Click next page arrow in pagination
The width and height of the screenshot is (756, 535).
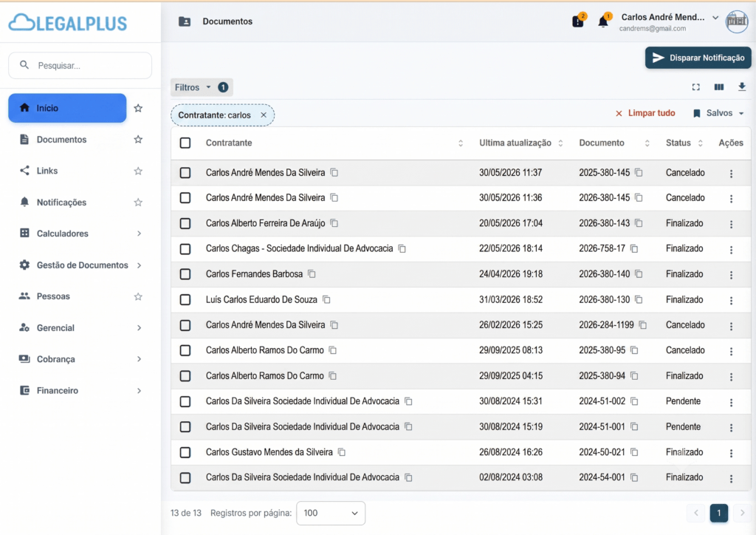click(x=742, y=513)
